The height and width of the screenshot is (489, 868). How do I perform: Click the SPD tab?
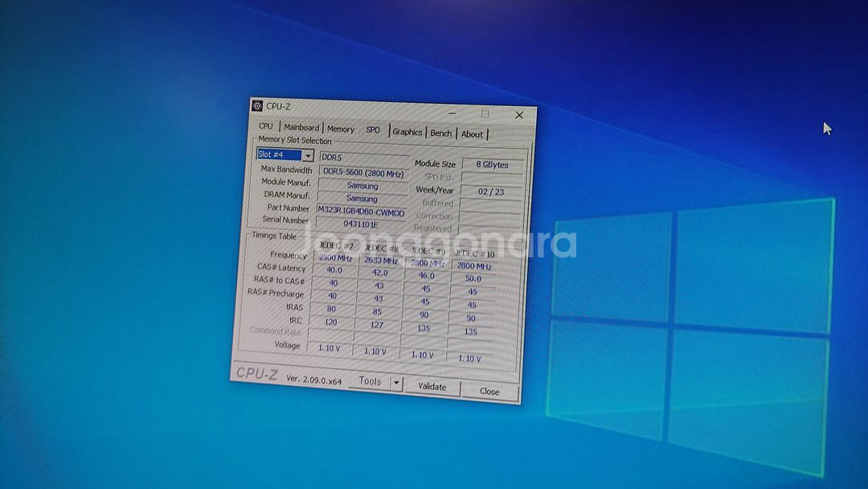tap(372, 129)
